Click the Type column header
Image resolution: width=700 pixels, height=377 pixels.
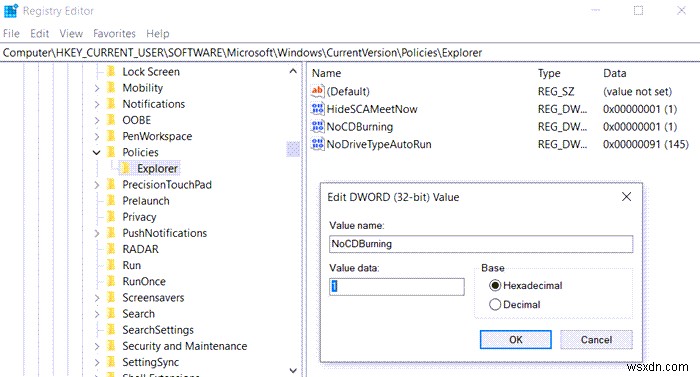coord(549,73)
